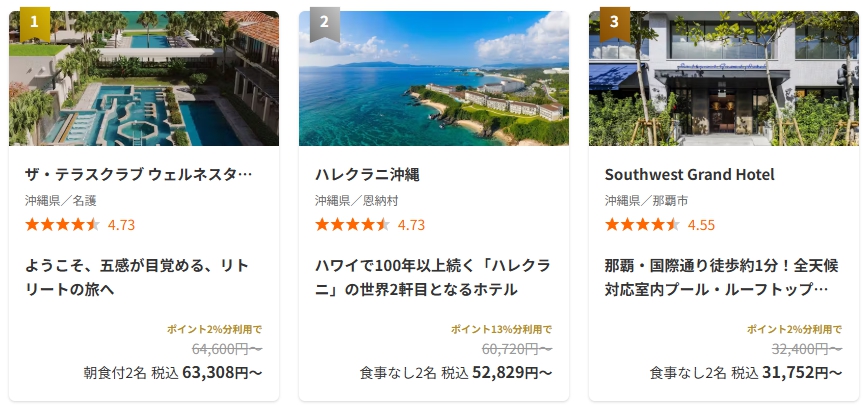The width and height of the screenshot is (863, 405).
Task: Click the Halekulani Okinawa star rating icons
Action: tap(352, 224)
